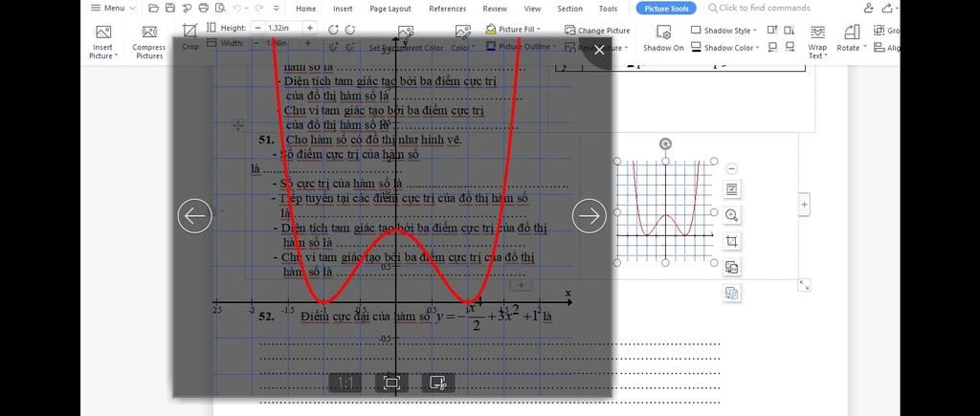Click the plus tab on the table's right edge
Viewport: 980px width, 416px height.
[x=804, y=205]
